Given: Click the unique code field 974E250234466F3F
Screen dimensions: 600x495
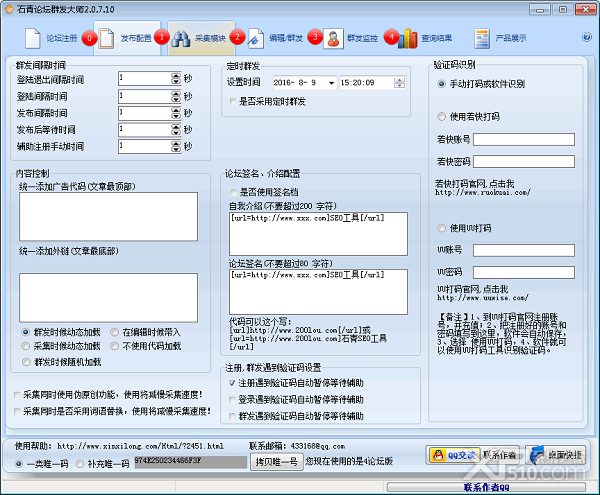Looking at the screenshot, I should pyautogui.click(x=190, y=462).
